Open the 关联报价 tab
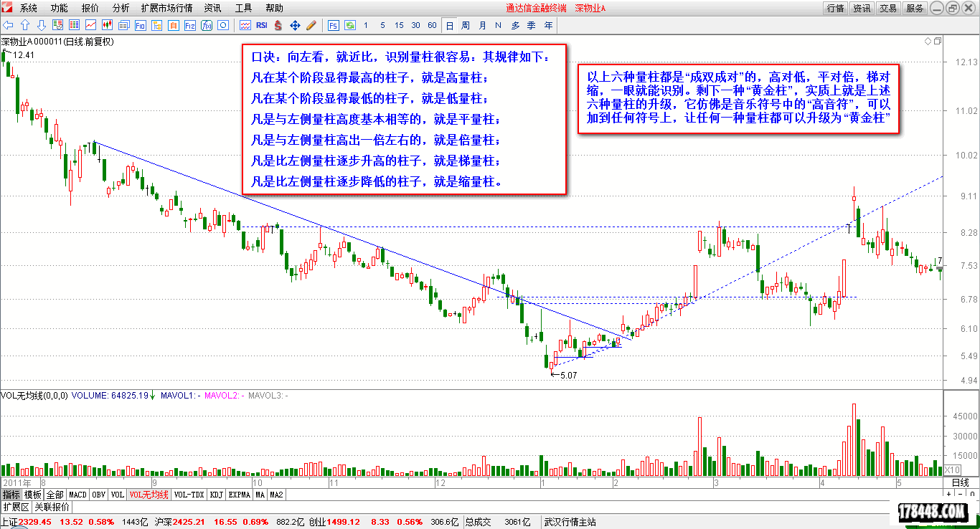The height and width of the screenshot is (529, 980). click(x=52, y=507)
